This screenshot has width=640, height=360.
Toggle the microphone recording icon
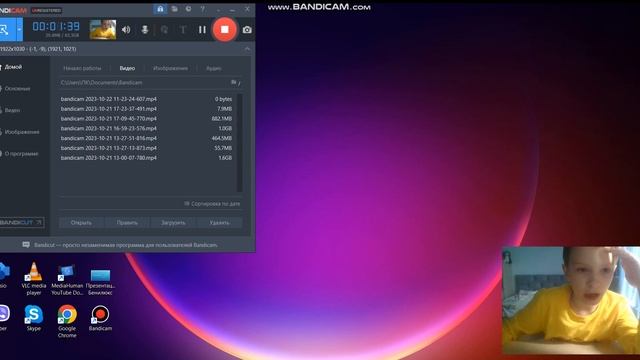click(145, 30)
